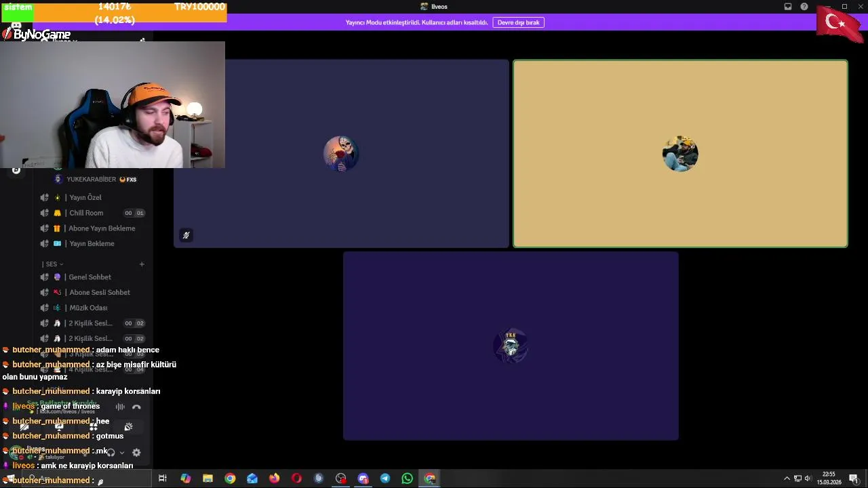Open Windows notification center
Screen dimensions: 868x488
click(x=854, y=479)
